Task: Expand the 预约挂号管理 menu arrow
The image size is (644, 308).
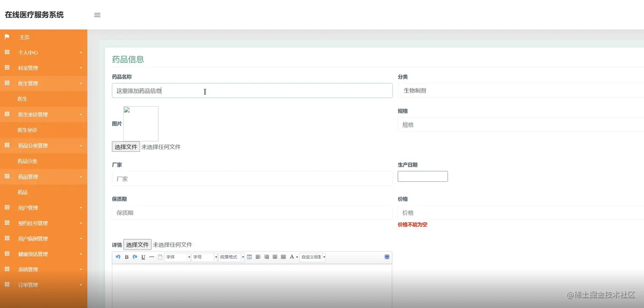Action: point(81,223)
